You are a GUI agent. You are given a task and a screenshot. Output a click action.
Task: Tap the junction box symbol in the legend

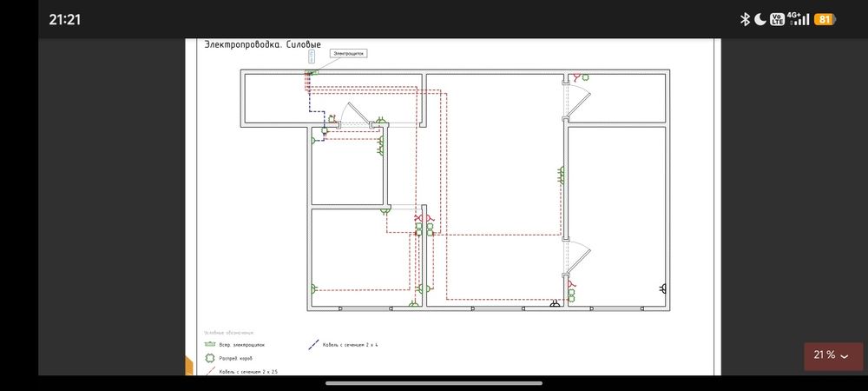tap(210, 358)
